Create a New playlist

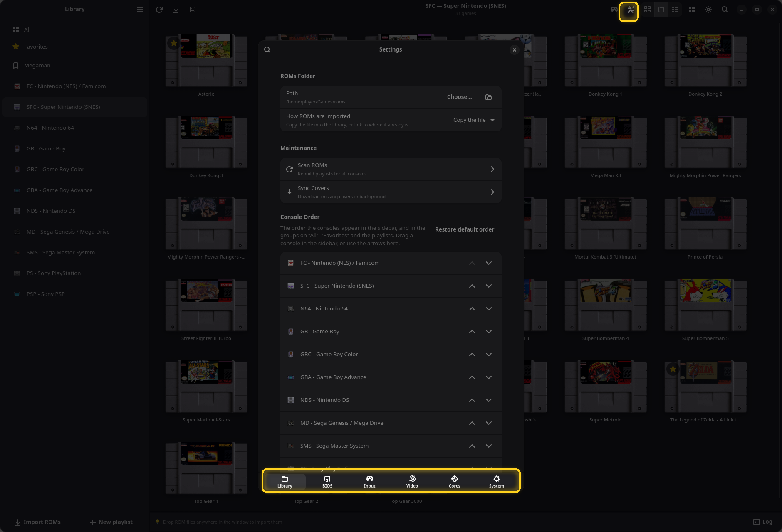coord(111,522)
